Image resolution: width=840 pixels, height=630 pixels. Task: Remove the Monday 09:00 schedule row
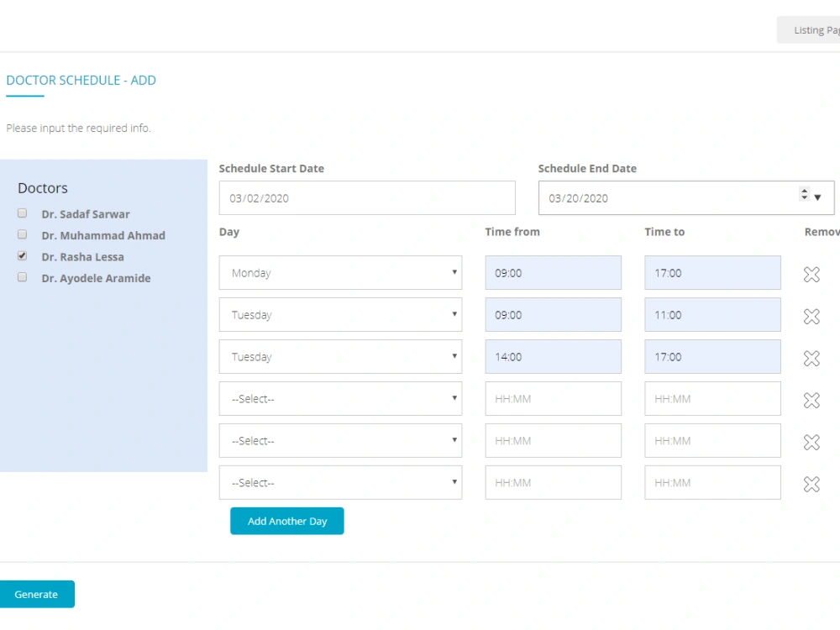pos(811,274)
